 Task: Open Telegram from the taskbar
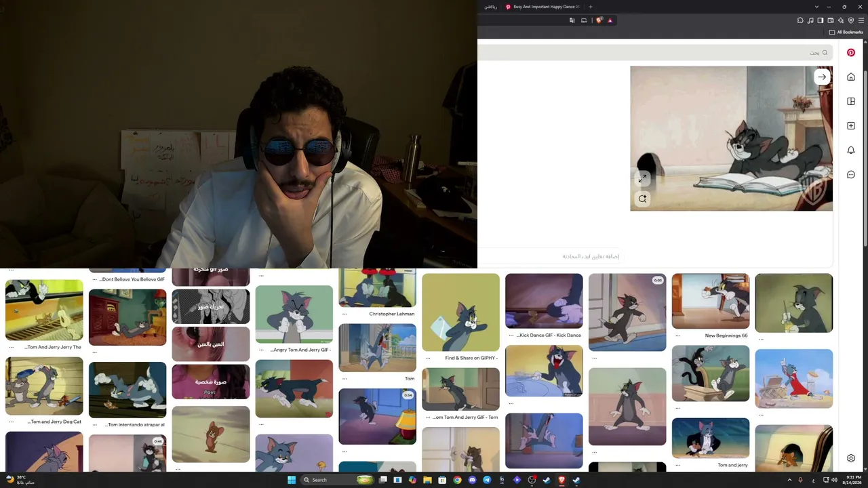pos(487,480)
